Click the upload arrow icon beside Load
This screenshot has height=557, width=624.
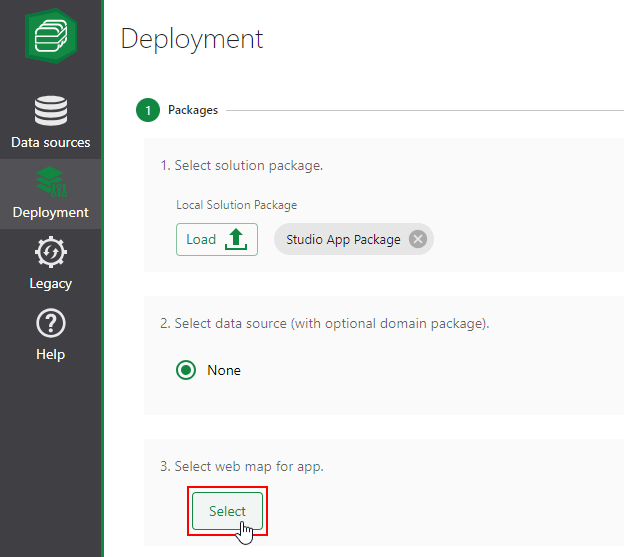click(x=236, y=239)
